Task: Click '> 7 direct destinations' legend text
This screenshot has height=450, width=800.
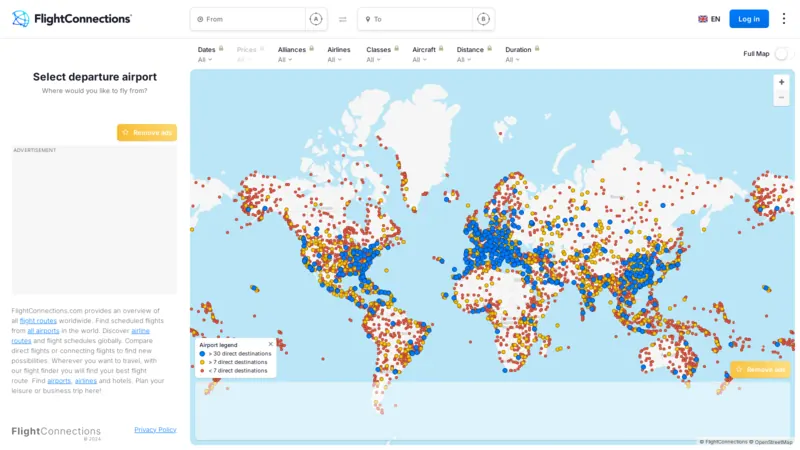Action: tap(238, 362)
